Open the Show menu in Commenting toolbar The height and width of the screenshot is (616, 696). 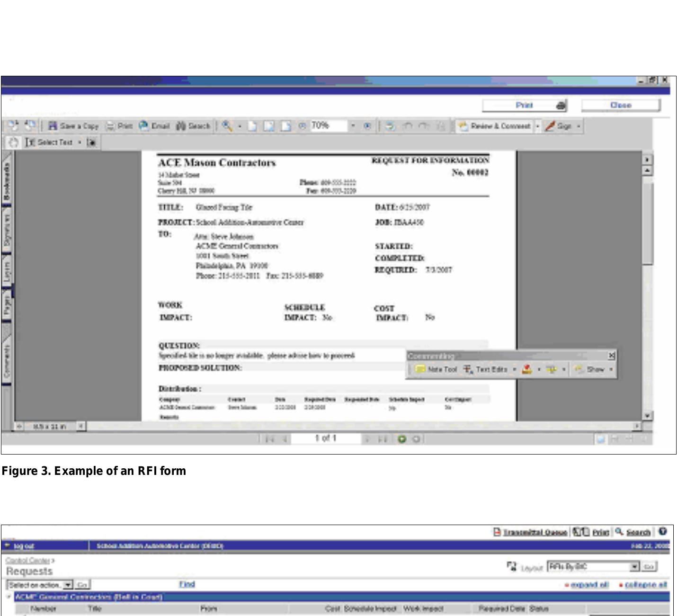point(594,369)
